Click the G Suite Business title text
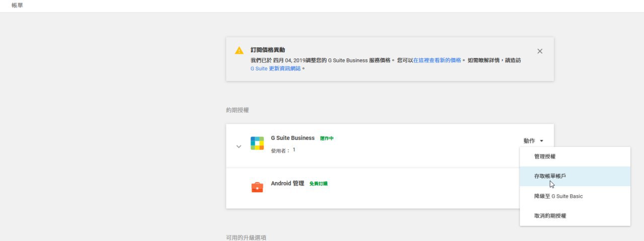Screen dimensions: 644x241 293,138
